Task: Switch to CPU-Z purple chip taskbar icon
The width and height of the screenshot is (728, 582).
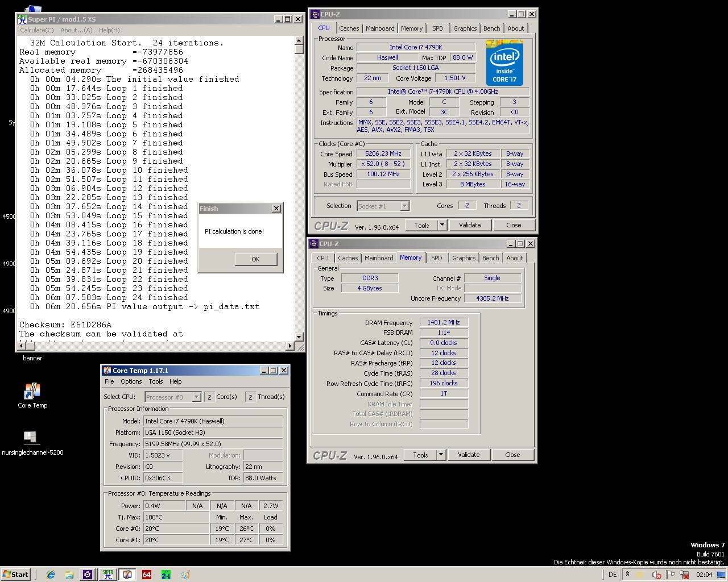Action: pos(88,575)
